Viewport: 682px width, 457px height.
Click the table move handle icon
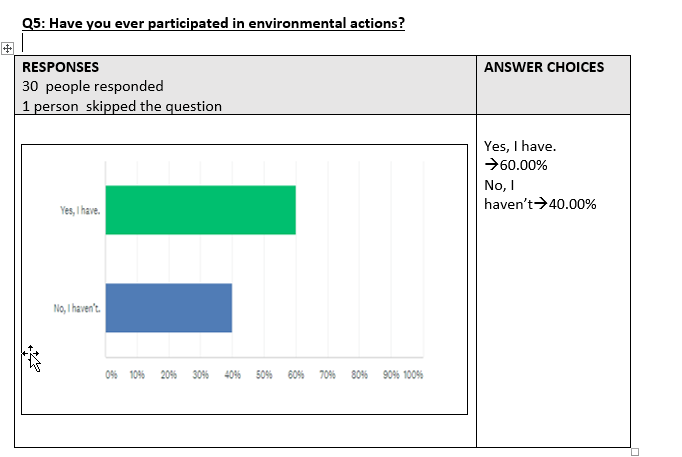(x=6, y=47)
